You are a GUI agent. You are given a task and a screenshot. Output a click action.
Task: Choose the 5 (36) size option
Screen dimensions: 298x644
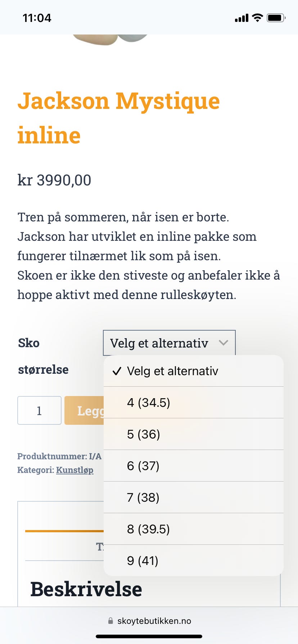point(143,434)
